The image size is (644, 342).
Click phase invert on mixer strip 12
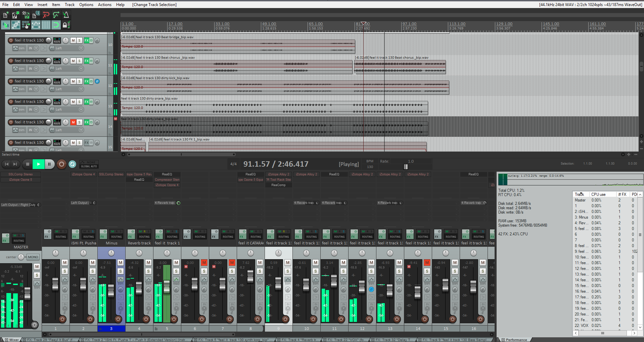(x=371, y=289)
